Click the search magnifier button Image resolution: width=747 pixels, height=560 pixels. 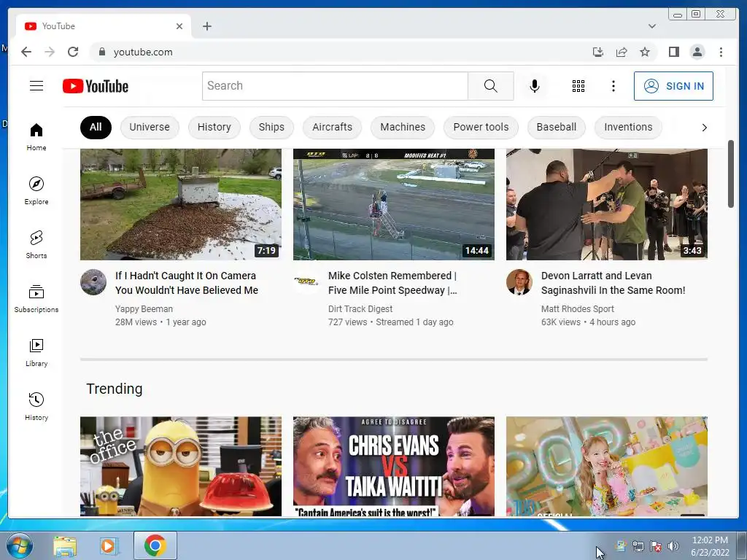pos(491,86)
